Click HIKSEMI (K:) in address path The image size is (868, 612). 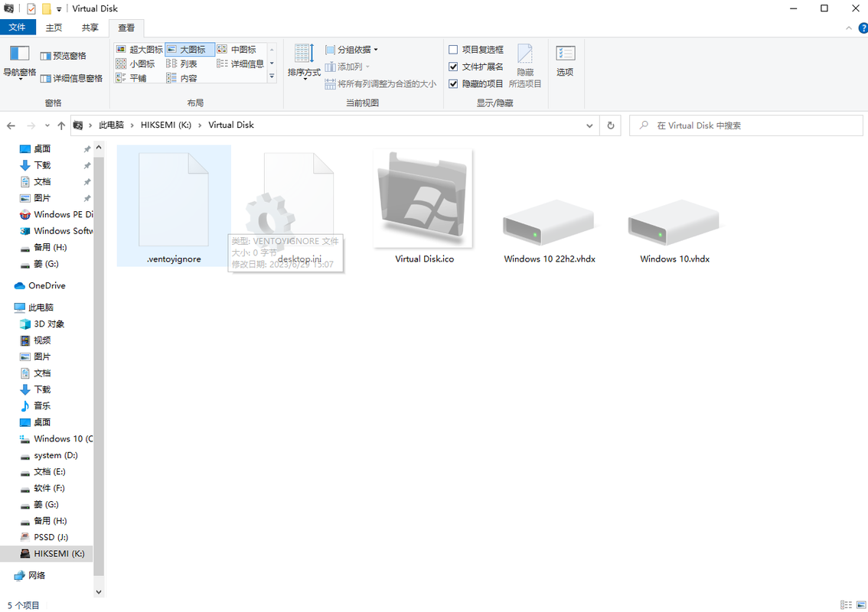coord(165,125)
